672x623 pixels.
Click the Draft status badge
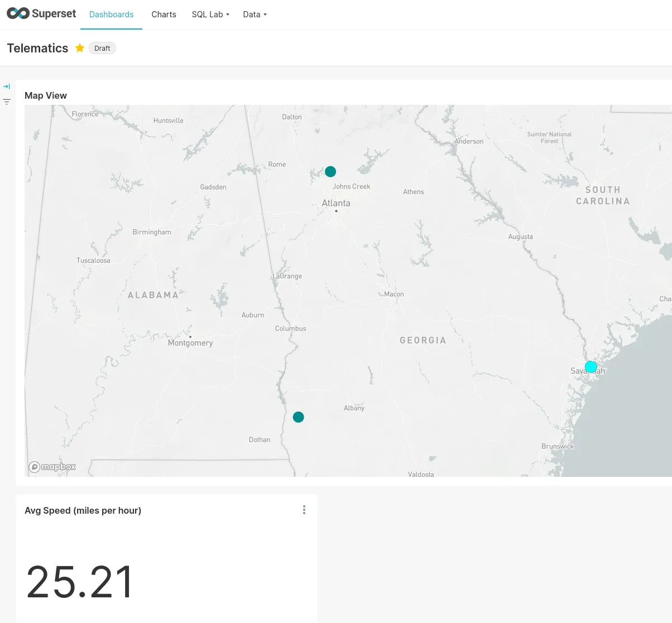tap(102, 48)
